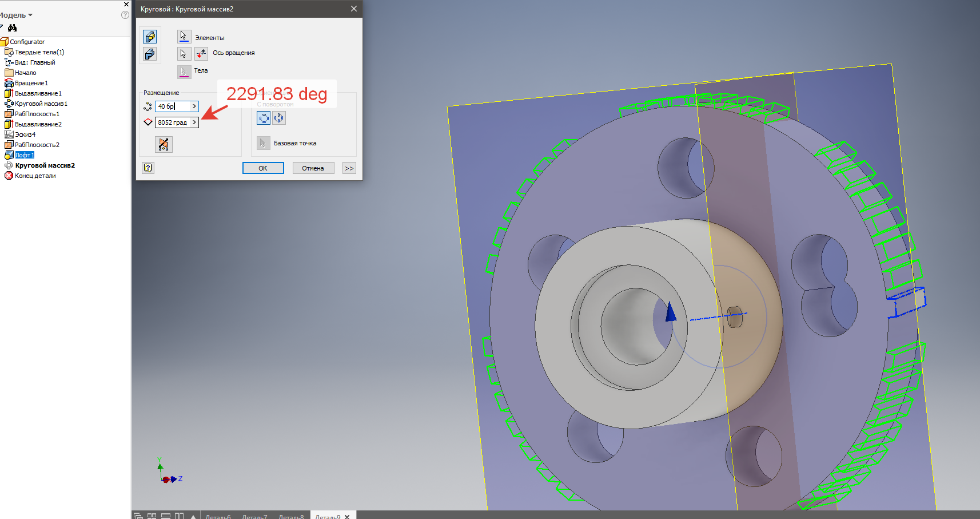Open the count field flyout arrow
Image resolution: width=980 pixels, height=519 pixels.
pos(194,106)
